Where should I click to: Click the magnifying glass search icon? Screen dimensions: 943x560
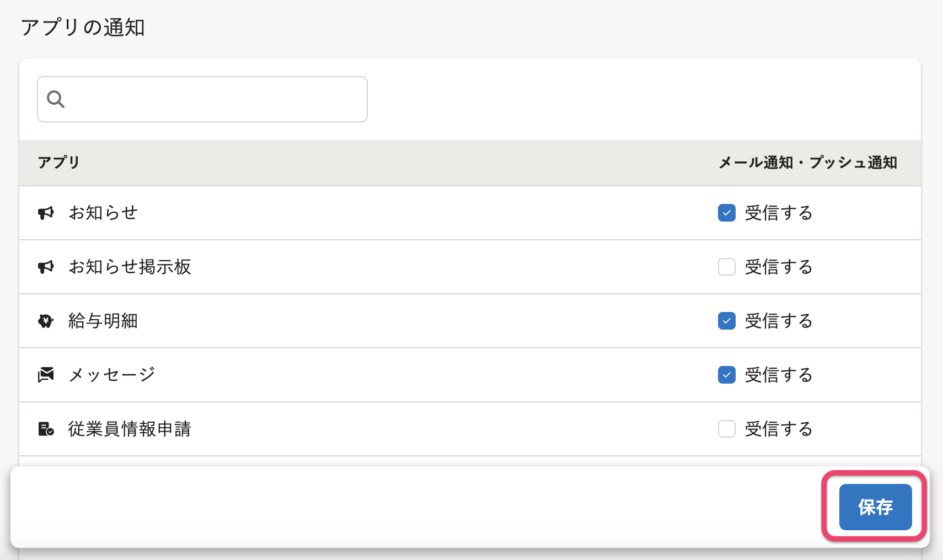pyautogui.click(x=56, y=99)
